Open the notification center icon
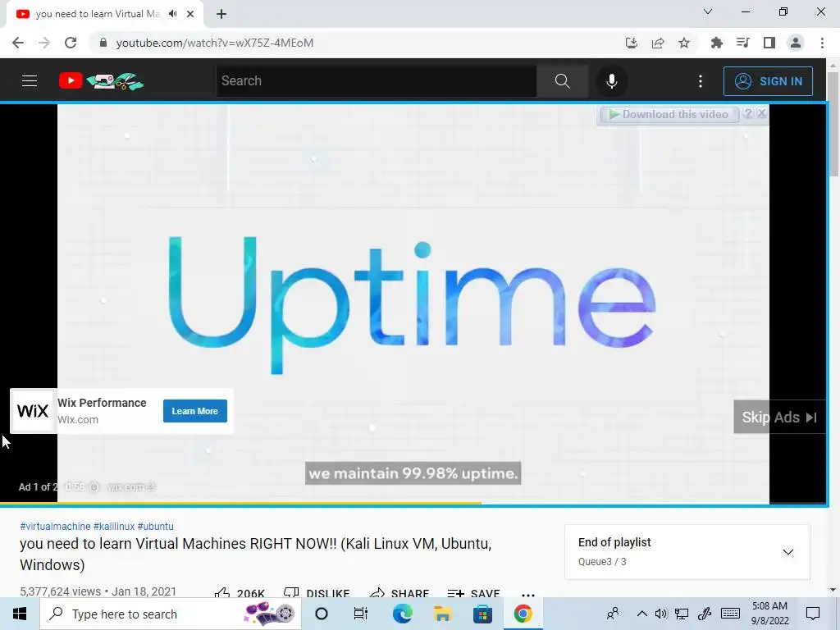The height and width of the screenshot is (630, 840). click(x=813, y=614)
